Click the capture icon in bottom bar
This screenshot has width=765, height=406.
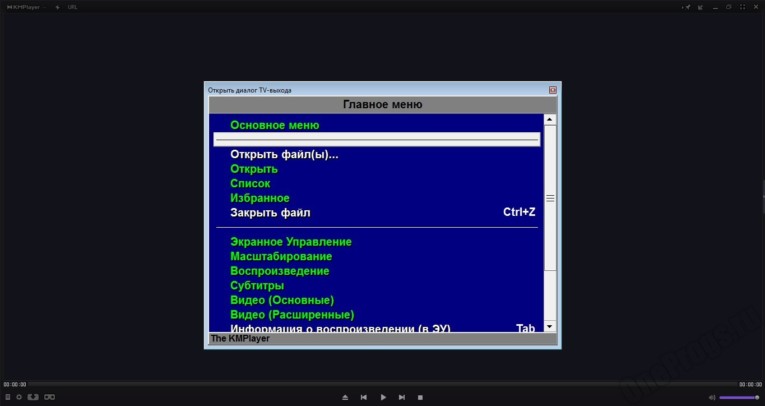33,397
